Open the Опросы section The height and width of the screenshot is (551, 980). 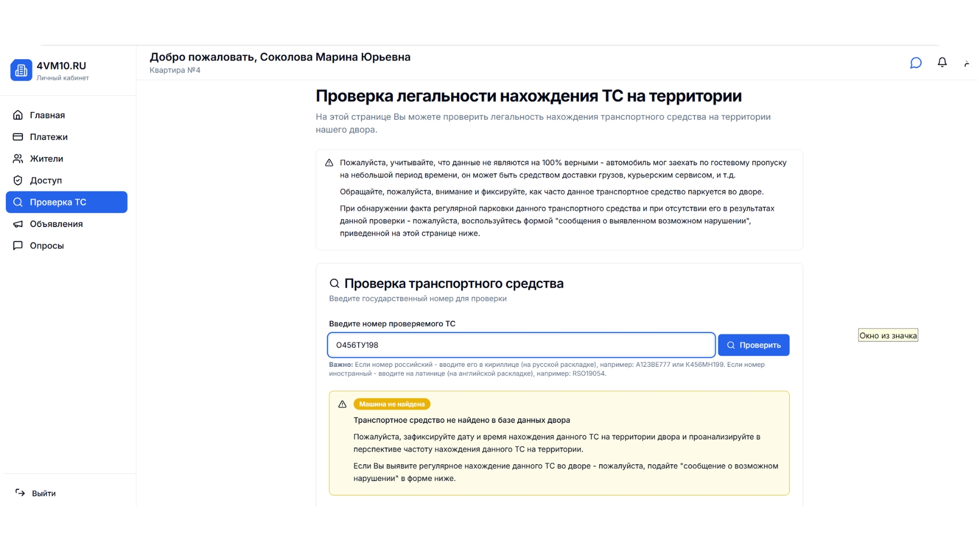click(x=47, y=245)
